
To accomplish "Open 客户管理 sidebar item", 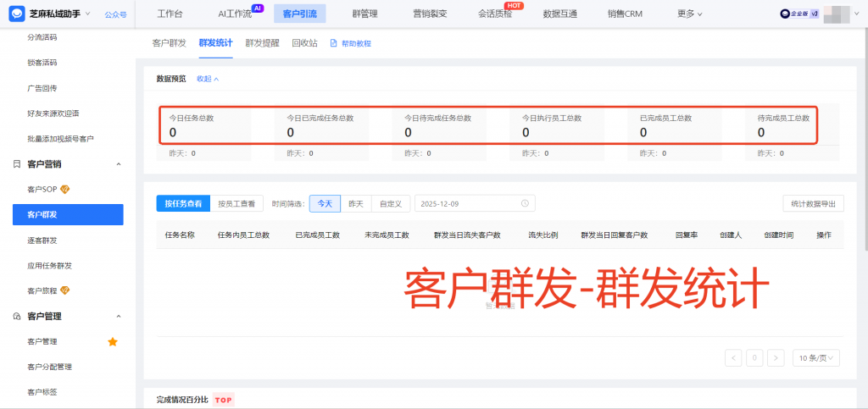I will pyautogui.click(x=42, y=341).
